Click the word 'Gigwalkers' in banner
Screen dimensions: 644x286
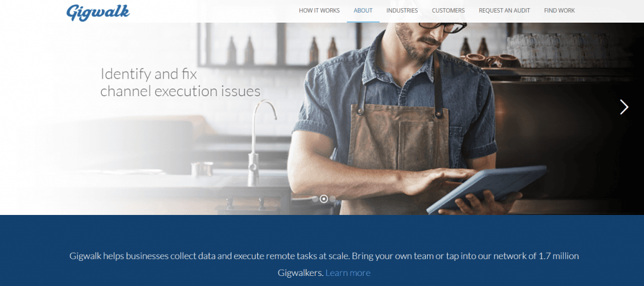(x=300, y=273)
